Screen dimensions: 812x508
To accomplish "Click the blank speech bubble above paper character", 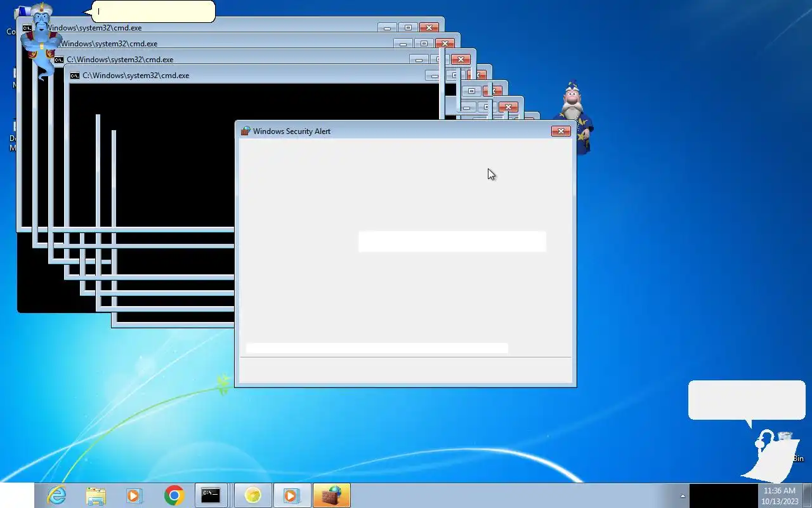I will [x=747, y=402].
